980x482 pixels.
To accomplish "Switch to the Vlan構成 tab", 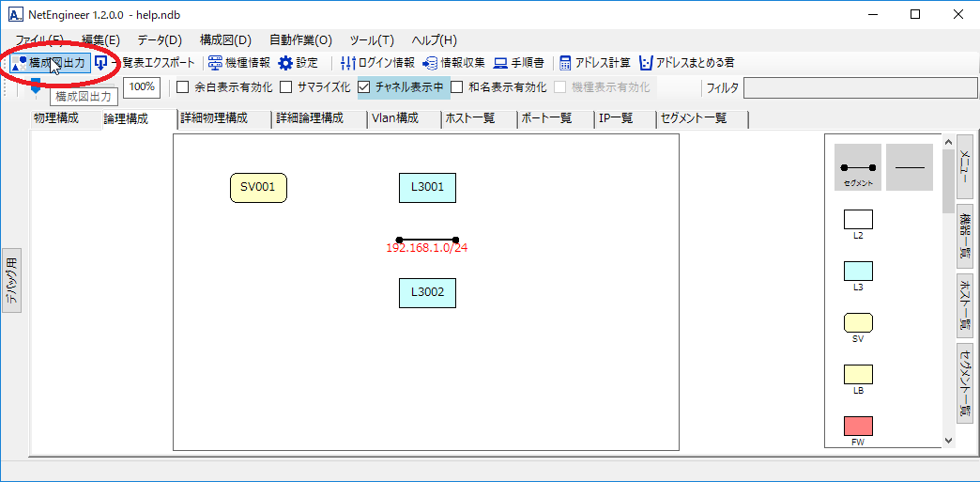I will (394, 118).
